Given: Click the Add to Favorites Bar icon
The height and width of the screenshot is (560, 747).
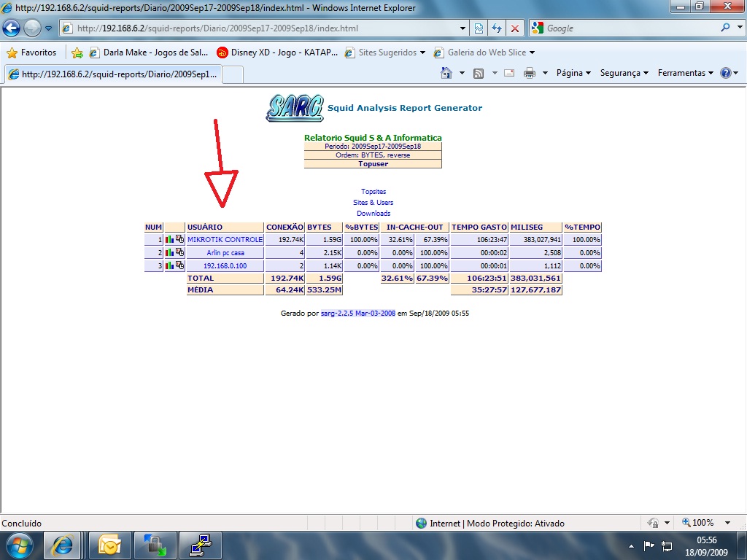Looking at the screenshot, I should (x=77, y=52).
